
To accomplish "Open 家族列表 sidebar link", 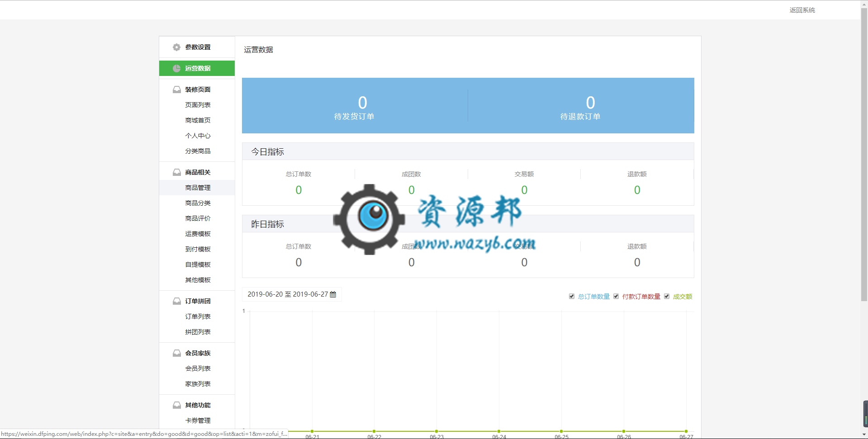I will coord(198,384).
